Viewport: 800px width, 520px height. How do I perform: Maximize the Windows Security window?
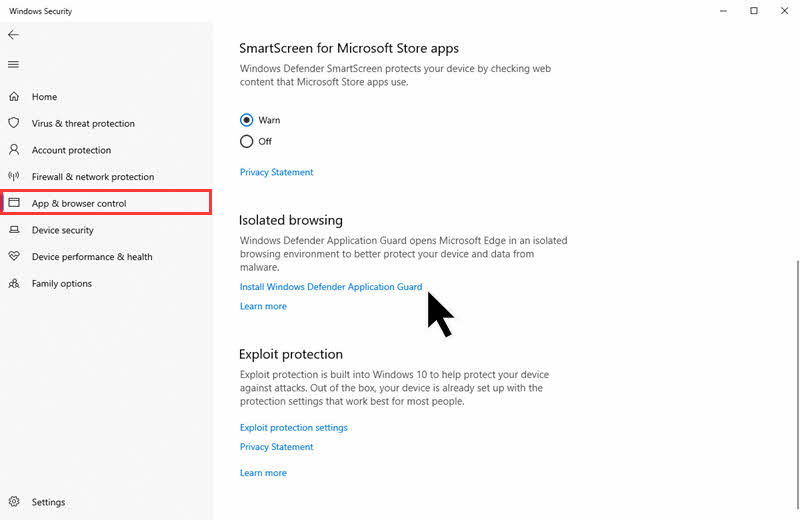pos(754,11)
